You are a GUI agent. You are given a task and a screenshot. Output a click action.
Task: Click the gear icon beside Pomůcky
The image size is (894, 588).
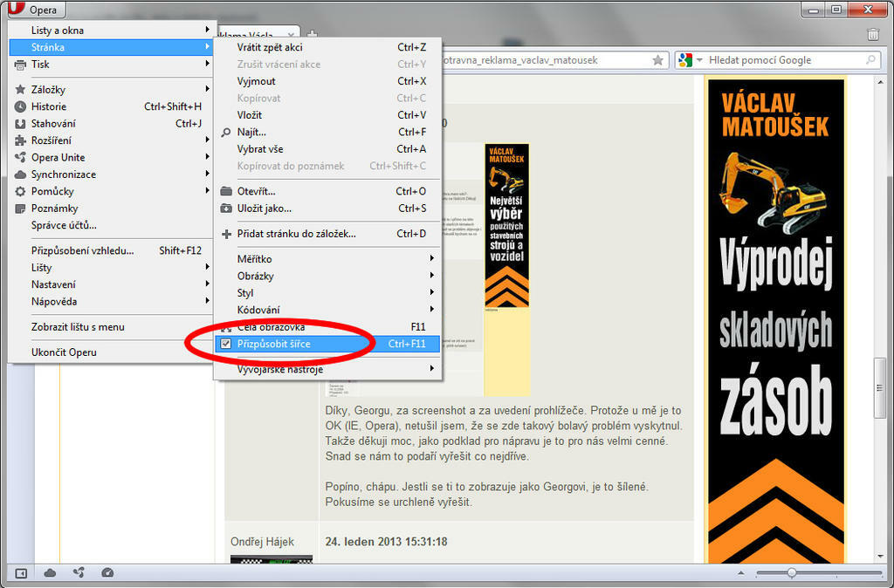tap(21, 191)
